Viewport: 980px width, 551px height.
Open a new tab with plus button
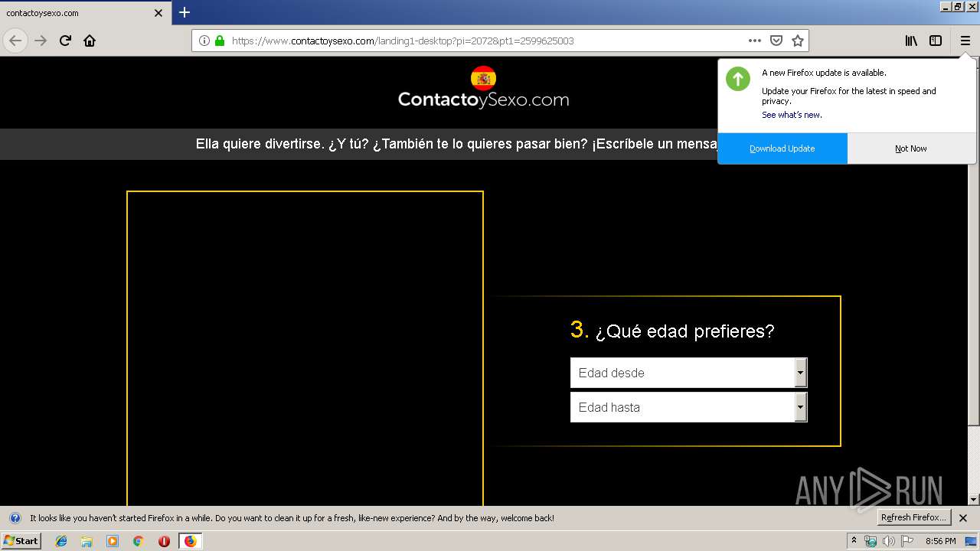pyautogui.click(x=185, y=12)
